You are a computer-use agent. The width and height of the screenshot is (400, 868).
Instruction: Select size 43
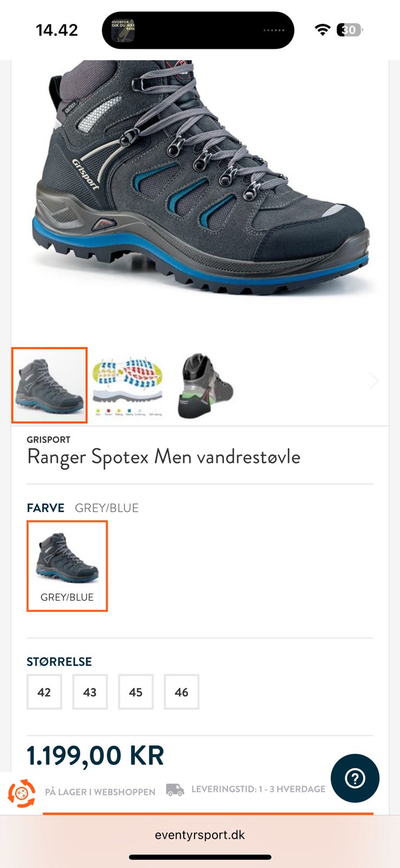coord(90,692)
